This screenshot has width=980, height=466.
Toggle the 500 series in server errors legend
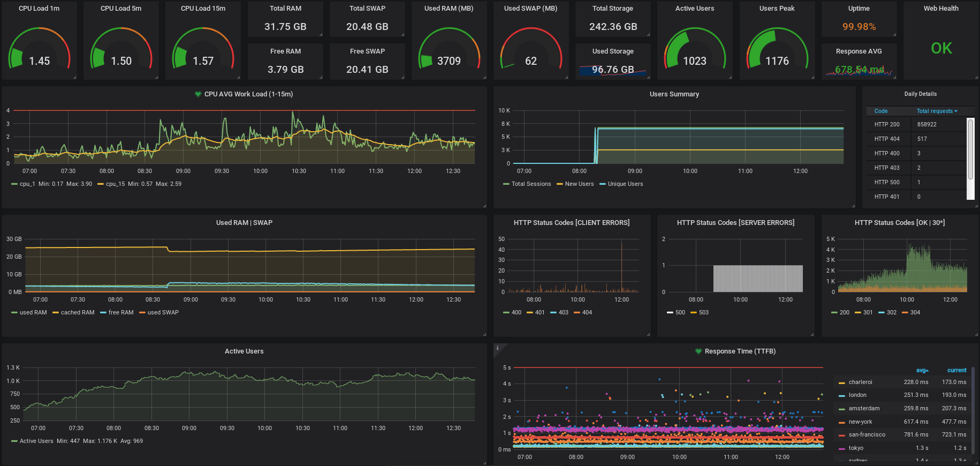click(680, 312)
